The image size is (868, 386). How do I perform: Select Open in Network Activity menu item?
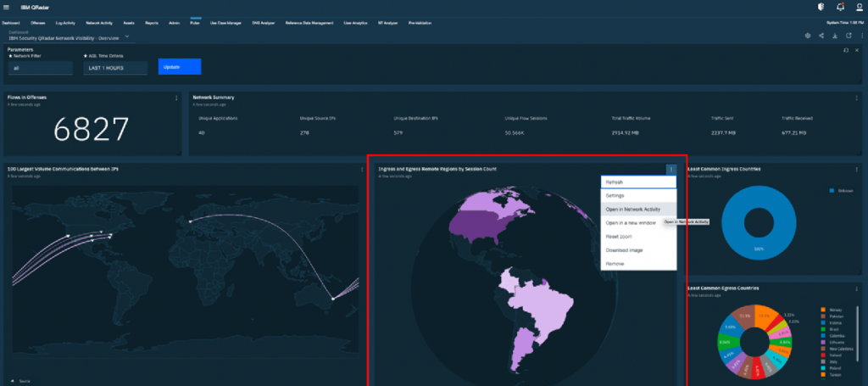638,210
